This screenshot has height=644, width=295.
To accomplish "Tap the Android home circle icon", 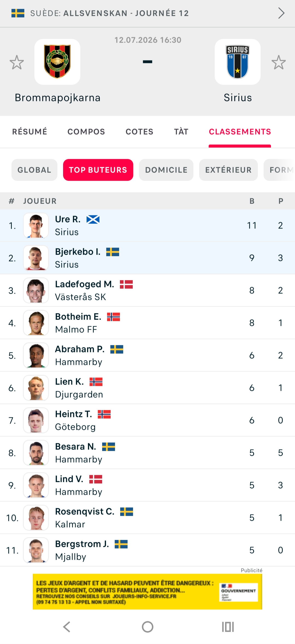I will pyautogui.click(x=147, y=627).
